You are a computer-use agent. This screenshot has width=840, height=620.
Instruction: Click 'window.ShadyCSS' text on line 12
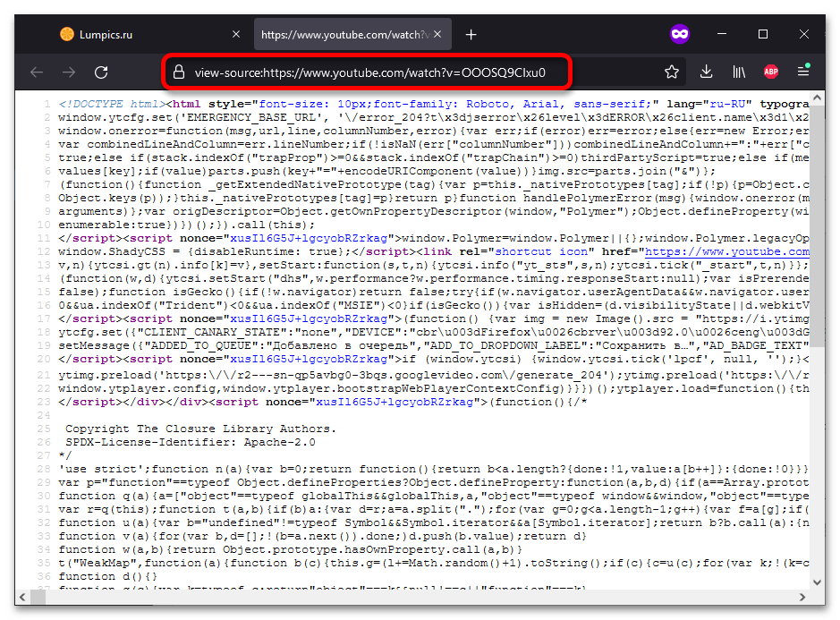(112, 252)
